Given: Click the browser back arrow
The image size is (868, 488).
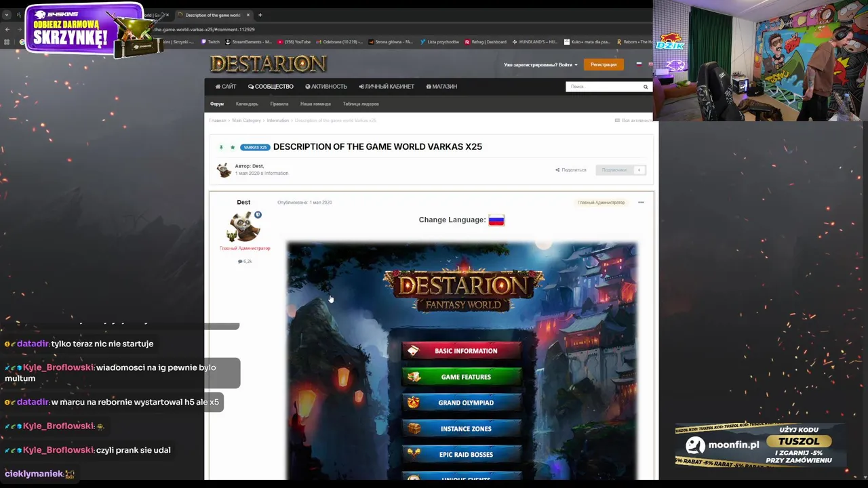Looking at the screenshot, I should click(x=7, y=29).
